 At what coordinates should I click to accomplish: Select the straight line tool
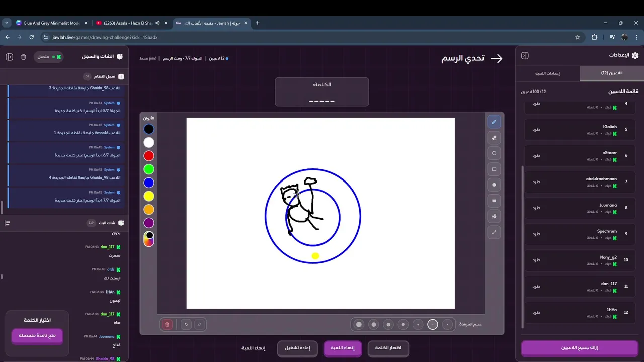[x=494, y=232]
